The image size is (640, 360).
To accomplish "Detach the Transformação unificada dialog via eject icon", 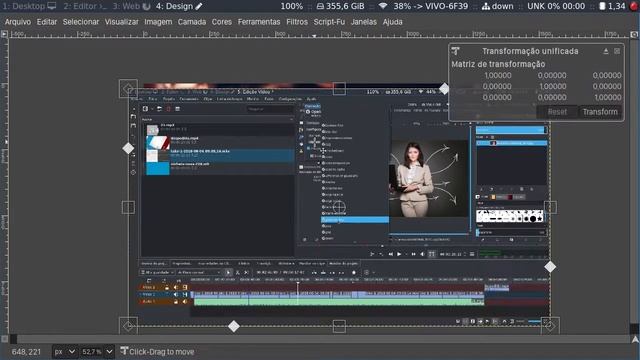I will pyautogui.click(x=606, y=51).
